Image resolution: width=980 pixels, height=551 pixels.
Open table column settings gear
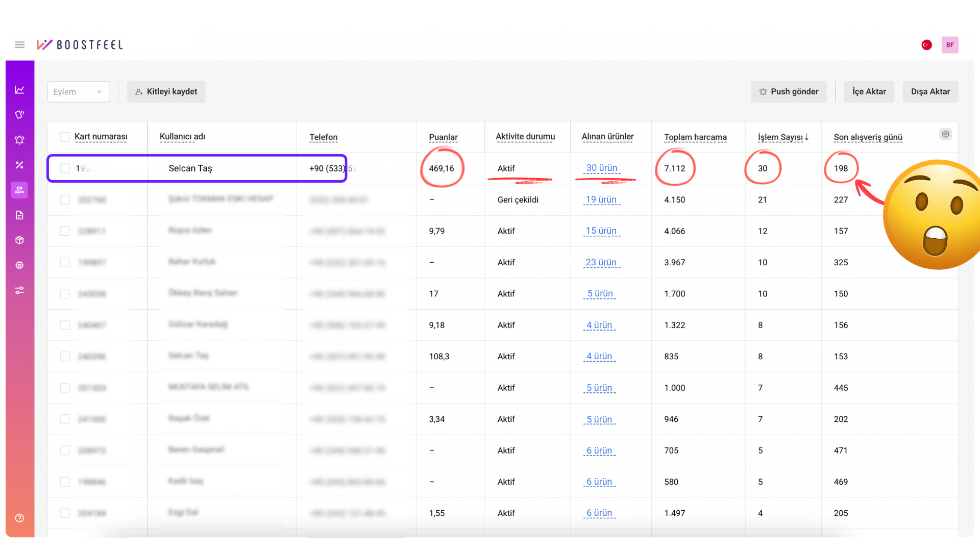click(945, 134)
